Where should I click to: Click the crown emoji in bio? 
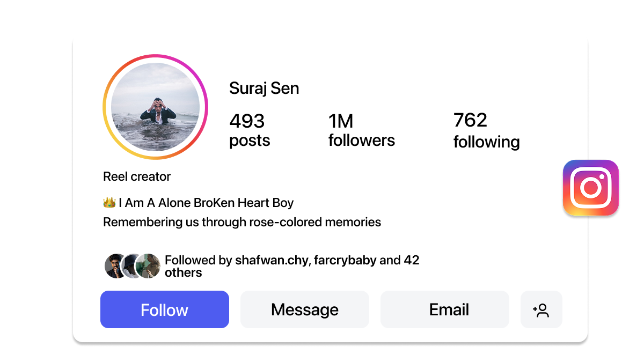[109, 203]
